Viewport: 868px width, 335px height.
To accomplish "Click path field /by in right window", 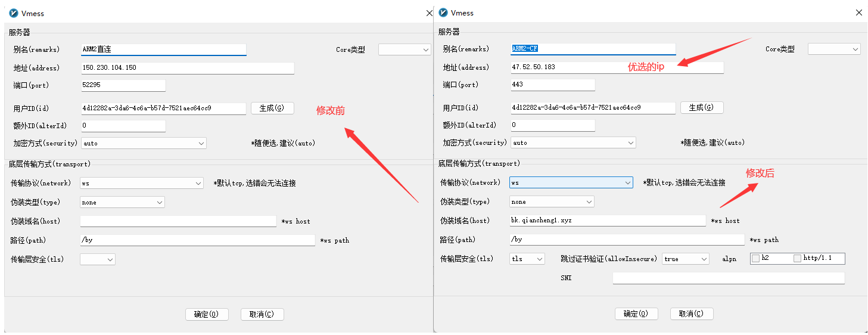I will point(627,240).
